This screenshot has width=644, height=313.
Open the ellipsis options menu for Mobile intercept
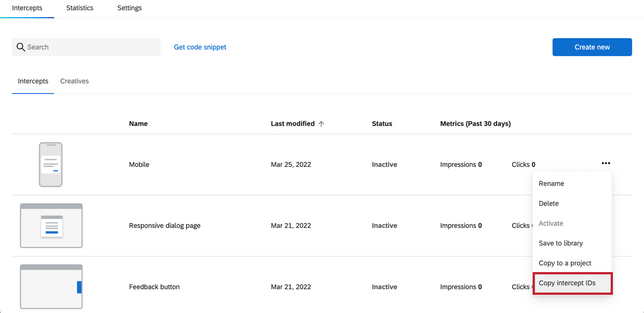click(606, 163)
